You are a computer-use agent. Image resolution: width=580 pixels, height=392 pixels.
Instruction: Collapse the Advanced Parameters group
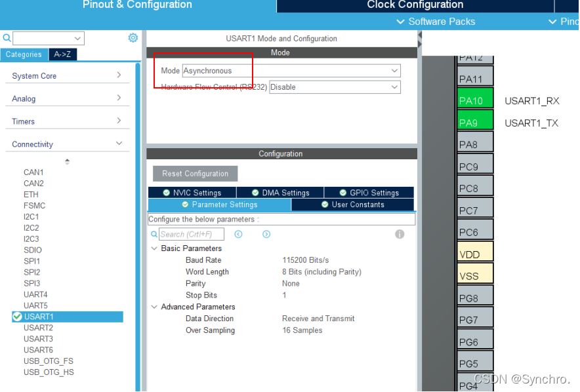[154, 307]
